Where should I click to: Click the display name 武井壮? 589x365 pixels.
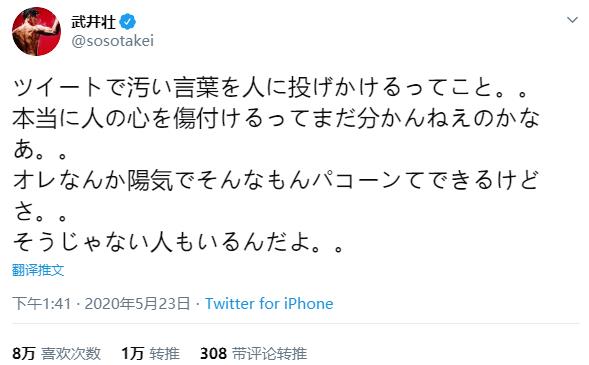click(x=94, y=22)
